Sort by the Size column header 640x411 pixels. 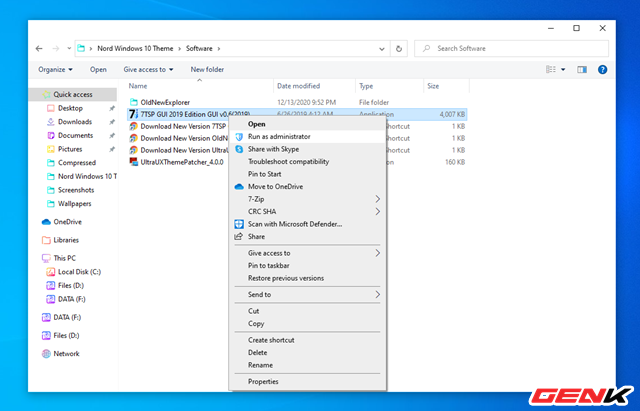click(x=433, y=86)
